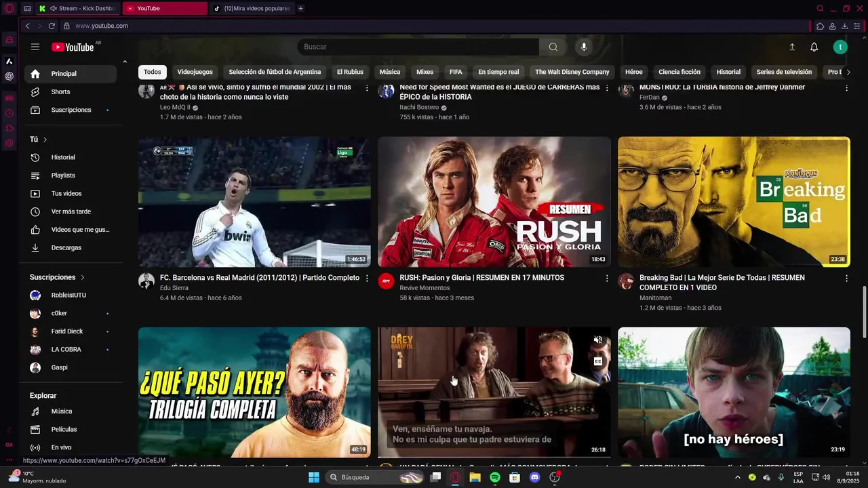868x488 pixels.
Task: Open Discord from the taskbar
Action: [534, 477]
